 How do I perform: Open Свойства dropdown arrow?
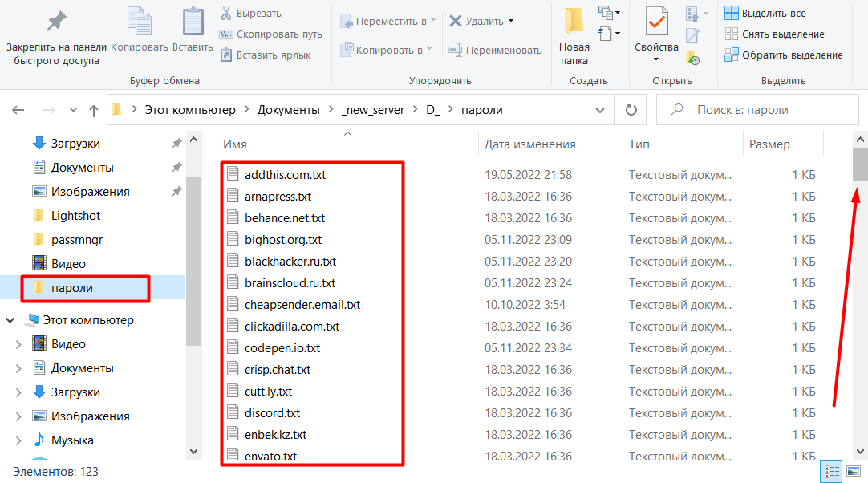click(x=656, y=59)
